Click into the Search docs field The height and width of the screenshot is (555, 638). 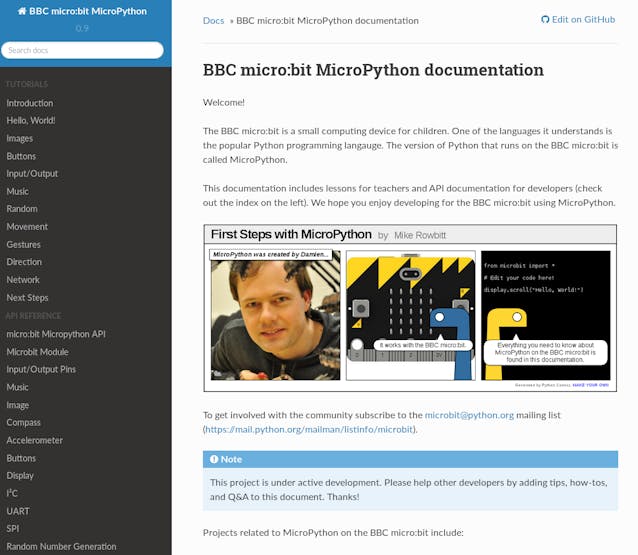pos(82,50)
